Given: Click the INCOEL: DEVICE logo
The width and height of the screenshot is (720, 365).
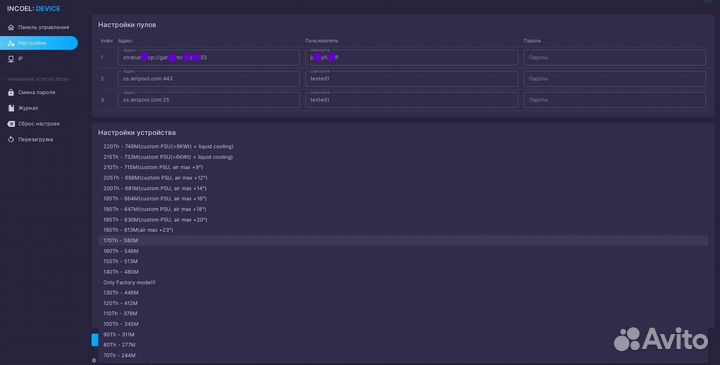Looking at the screenshot, I should [x=34, y=9].
